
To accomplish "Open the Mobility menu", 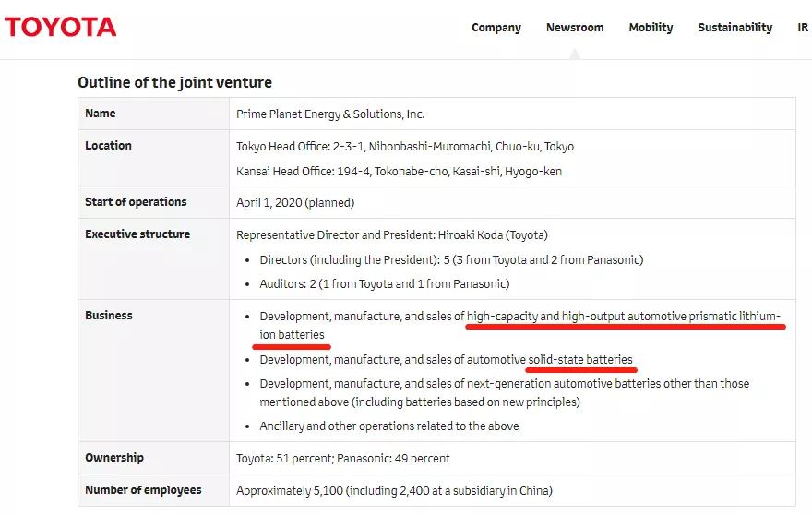I will pos(651,28).
